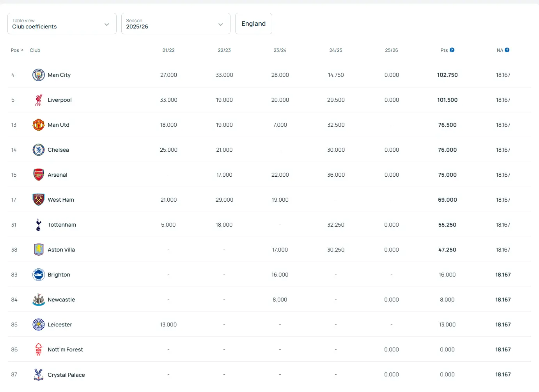This screenshot has height=392, width=539.
Task: Click Tottenham's 55.250 points total
Action: [447, 225]
